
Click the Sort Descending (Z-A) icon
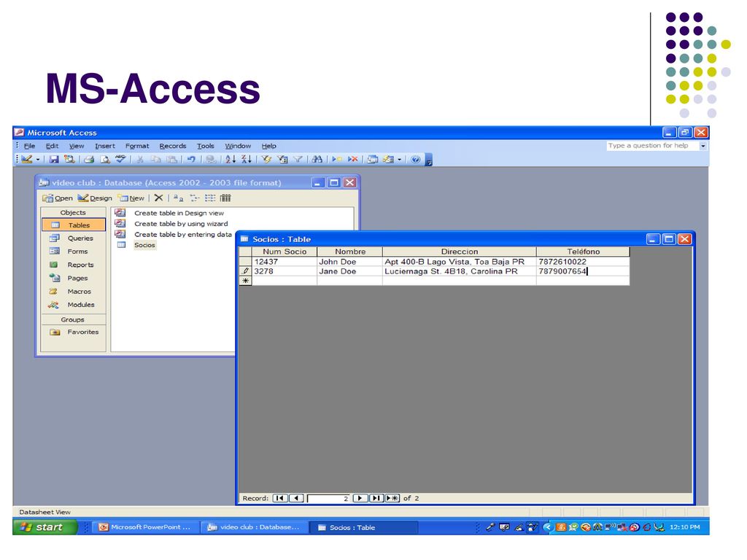click(247, 160)
